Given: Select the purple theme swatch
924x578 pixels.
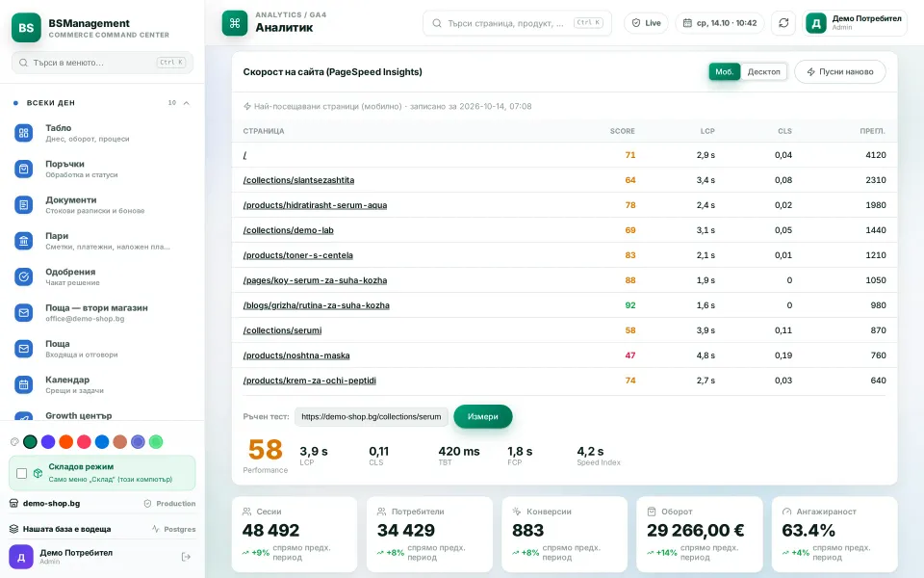Looking at the screenshot, I should [48, 442].
